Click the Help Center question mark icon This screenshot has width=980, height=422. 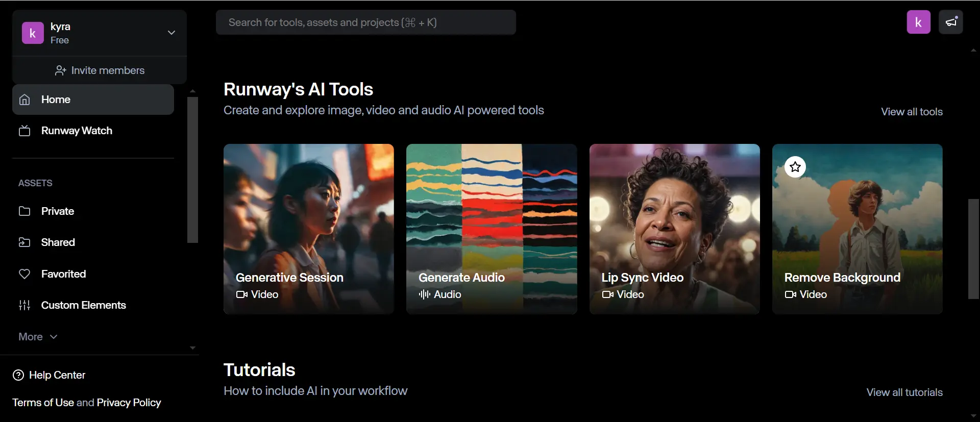point(18,375)
